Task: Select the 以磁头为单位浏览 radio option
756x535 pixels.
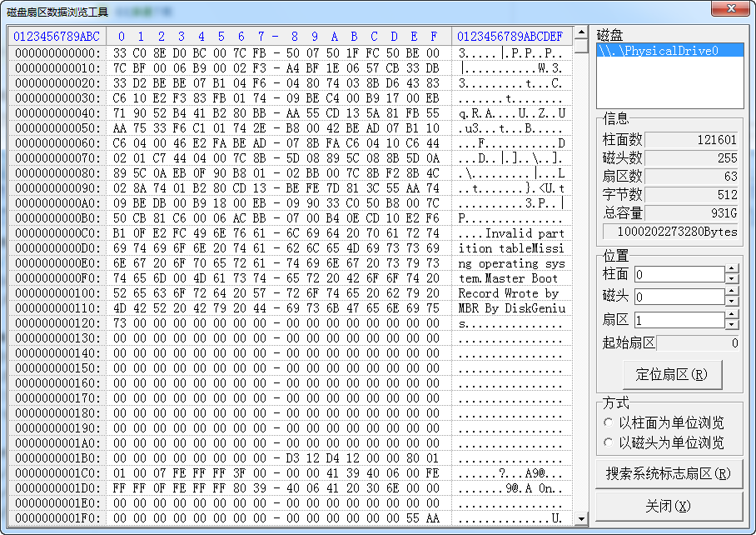Action: pos(609,442)
